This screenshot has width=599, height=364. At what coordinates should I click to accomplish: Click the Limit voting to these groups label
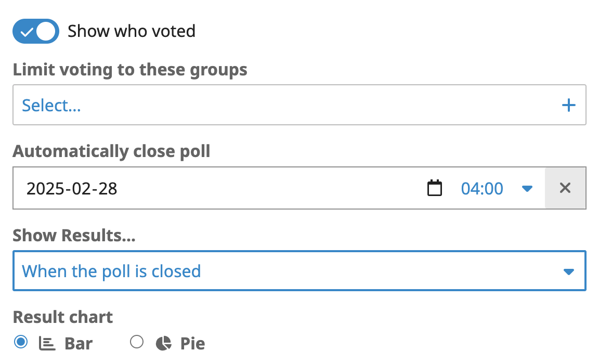[130, 69]
